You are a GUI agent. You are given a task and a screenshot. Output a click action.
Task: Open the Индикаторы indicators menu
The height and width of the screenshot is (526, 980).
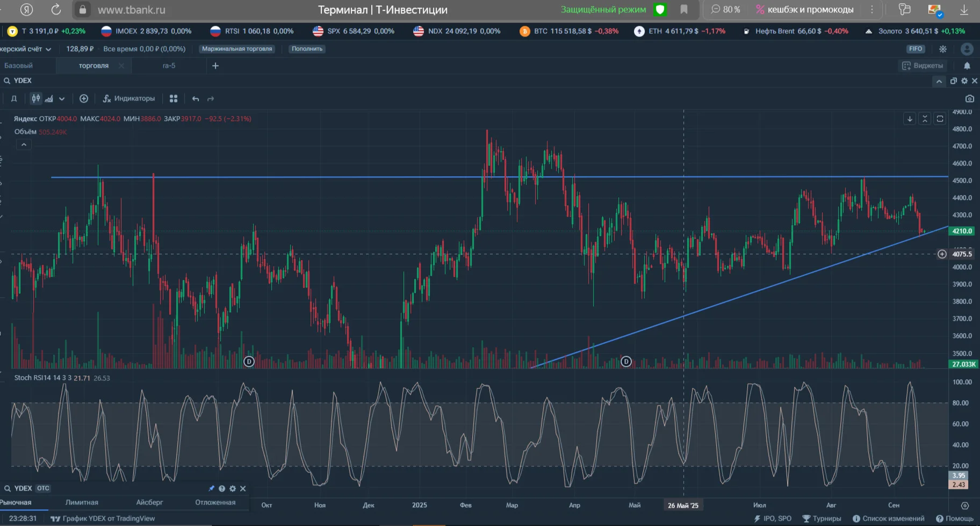[128, 98]
